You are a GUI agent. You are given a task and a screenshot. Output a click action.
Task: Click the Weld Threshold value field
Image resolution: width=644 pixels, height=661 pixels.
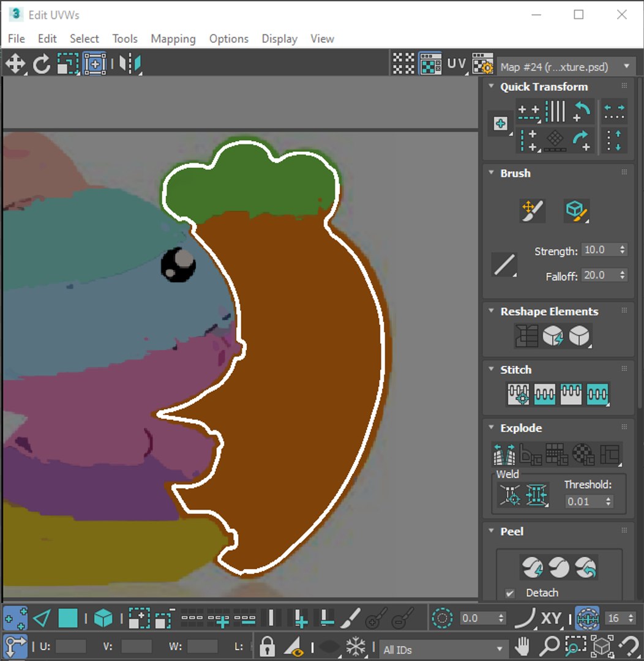[x=585, y=501]
